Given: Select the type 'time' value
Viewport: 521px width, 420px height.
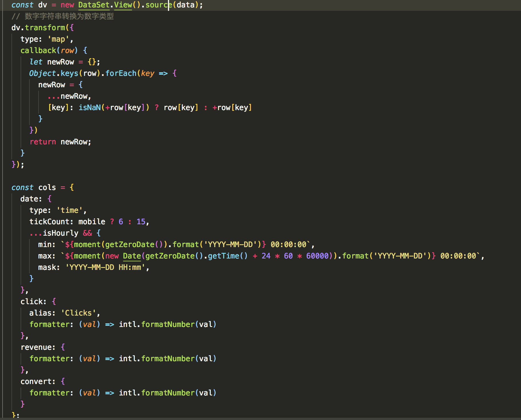Looking at the screenshot, I should coord(69,210).
